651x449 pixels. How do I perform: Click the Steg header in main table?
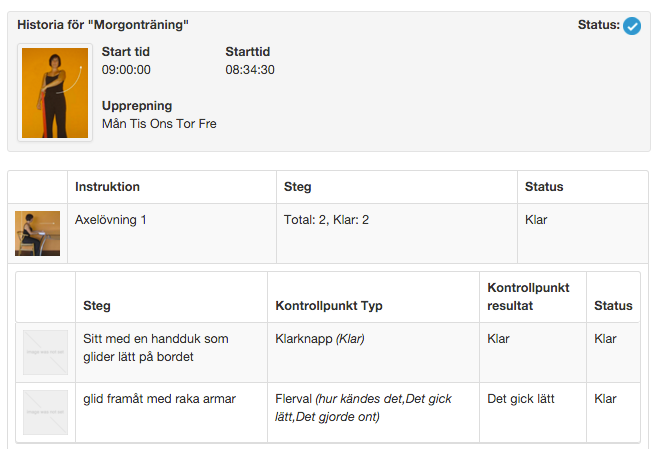(x=297, y=187)
